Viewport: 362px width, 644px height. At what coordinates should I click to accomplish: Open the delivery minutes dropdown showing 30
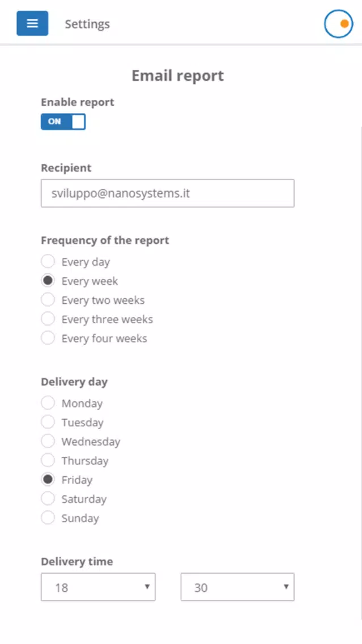coord(237,587)
